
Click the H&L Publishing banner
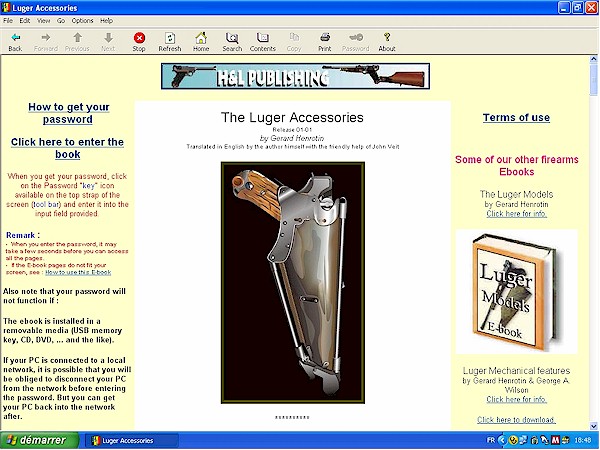tap(295, 76)
